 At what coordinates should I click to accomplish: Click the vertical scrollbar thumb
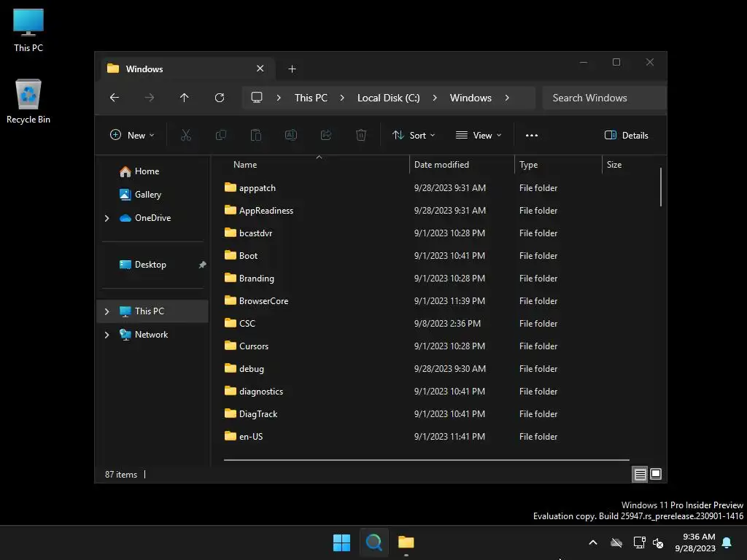pyautogui.click(x=661, y=187)
